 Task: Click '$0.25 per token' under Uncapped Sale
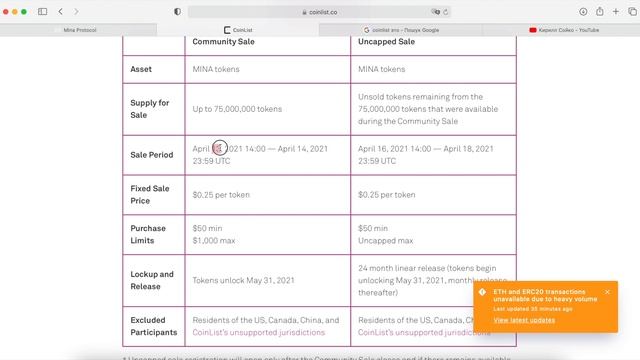pyautogui.click(x=387, y=195)
